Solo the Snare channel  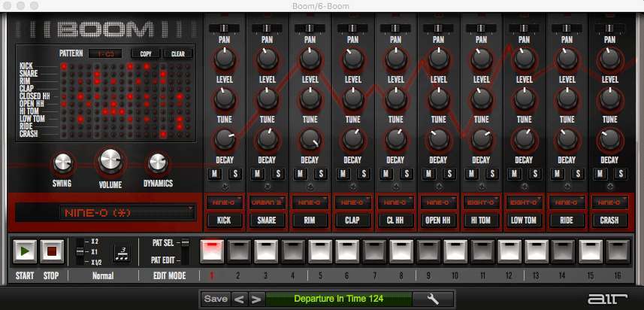coord(276,175)
